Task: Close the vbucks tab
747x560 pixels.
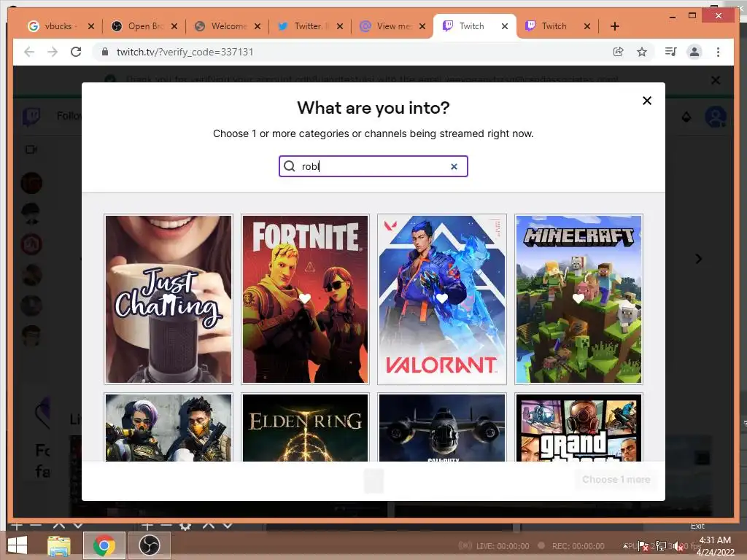Action: click(91, 26)
